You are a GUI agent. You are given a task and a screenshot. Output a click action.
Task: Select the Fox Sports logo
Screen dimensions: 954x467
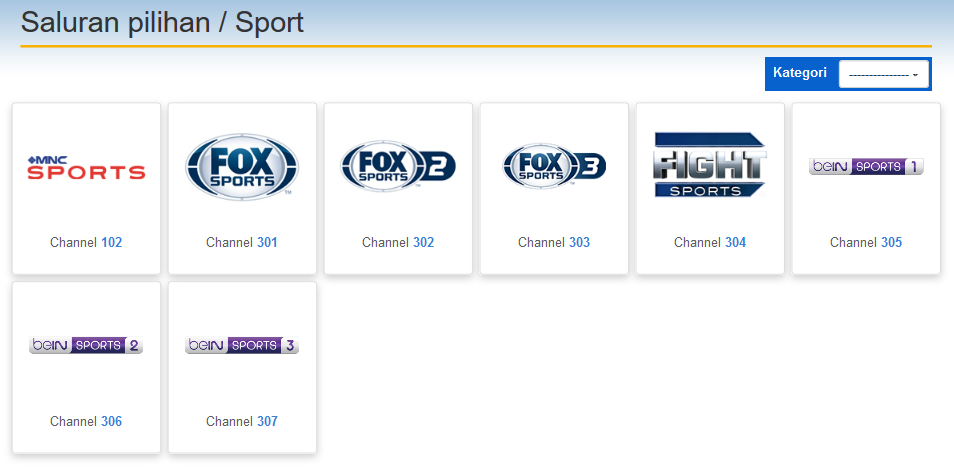click(242, 167)
